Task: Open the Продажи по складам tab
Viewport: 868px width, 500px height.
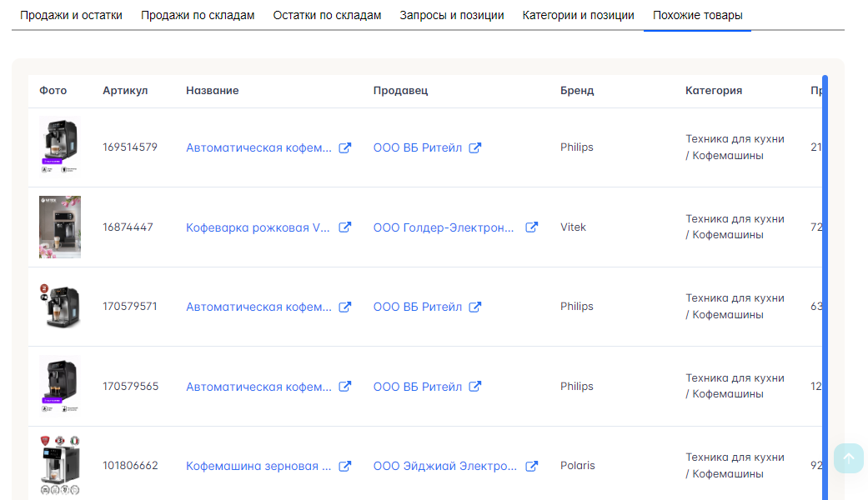Action: pos(198,16)
